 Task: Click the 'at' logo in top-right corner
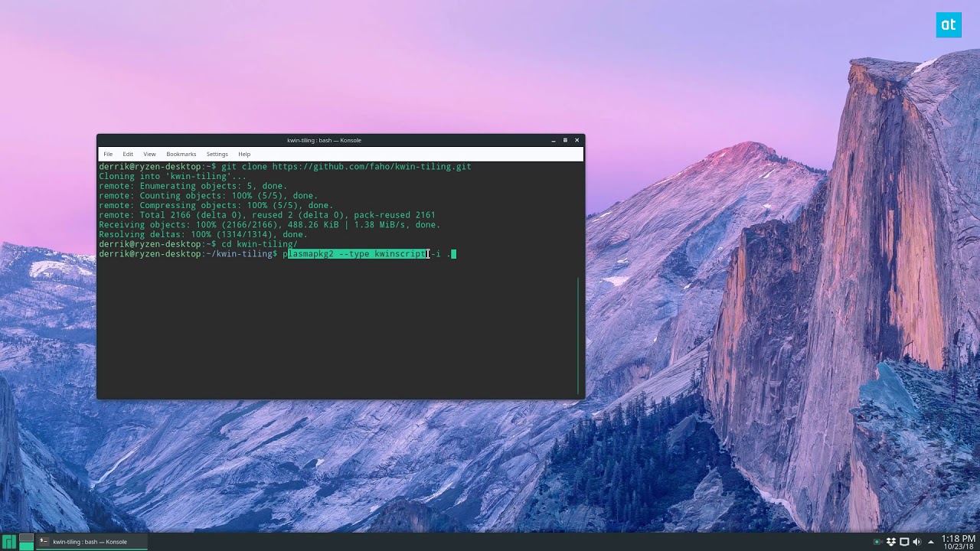[x=949, y=25]
